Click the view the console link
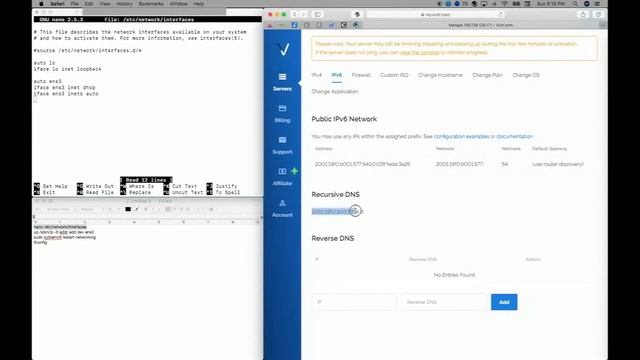Screen dimensions: 640x360 [x=419, y=52]
